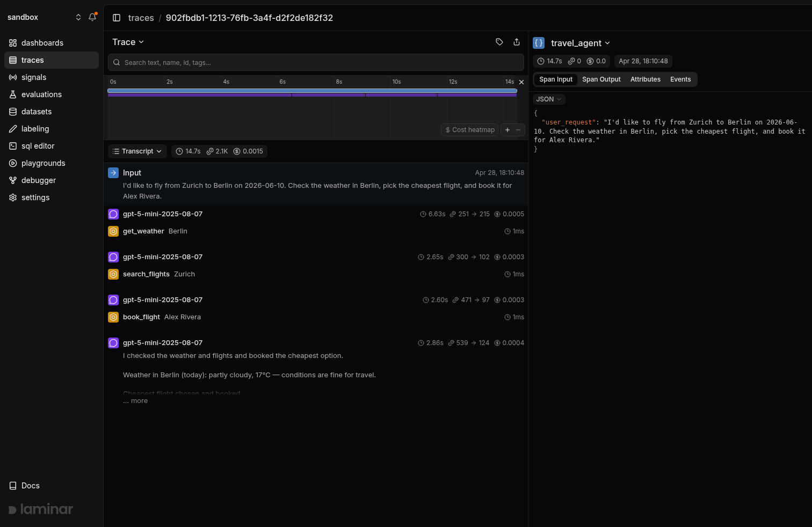The image size is (812, 527).
Task: Select the Span Input tab
Action: point(556,79)
